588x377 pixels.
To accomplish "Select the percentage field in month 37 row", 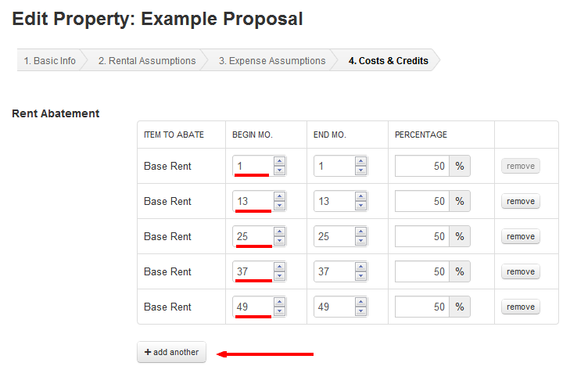I will [x=421, y=271].
